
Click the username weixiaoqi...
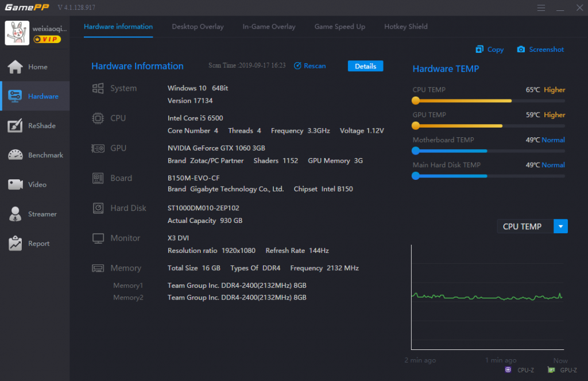[x=49, y=29]
